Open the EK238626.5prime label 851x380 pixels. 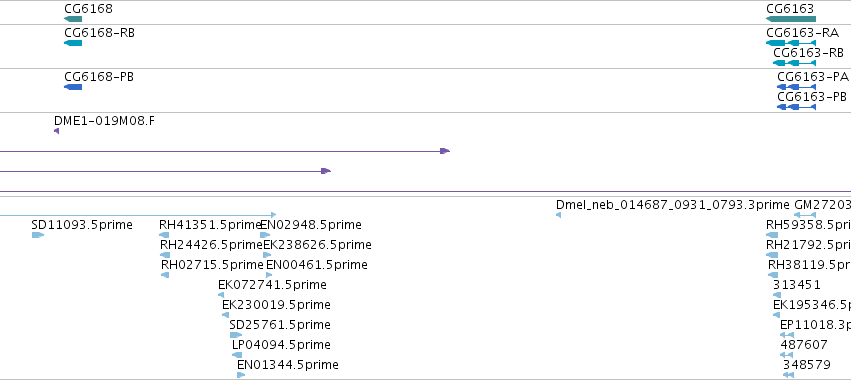tap(317, 245)
